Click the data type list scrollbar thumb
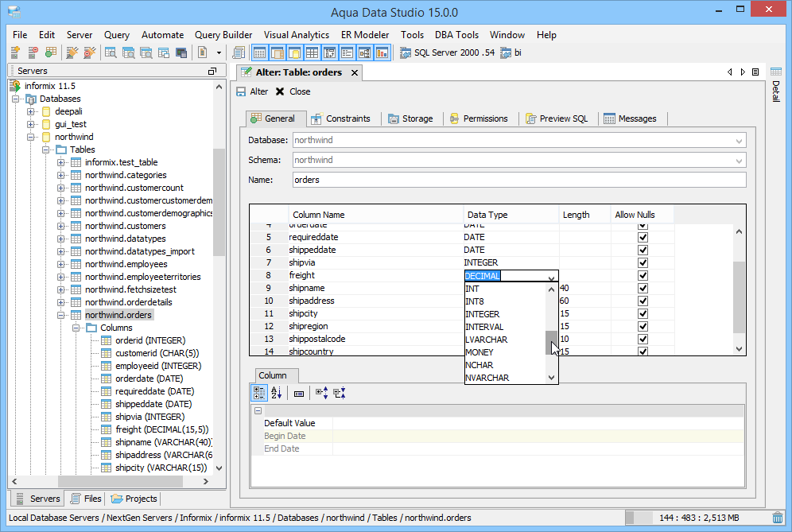This screenshot has width=792, height=532. pos(551,343)
